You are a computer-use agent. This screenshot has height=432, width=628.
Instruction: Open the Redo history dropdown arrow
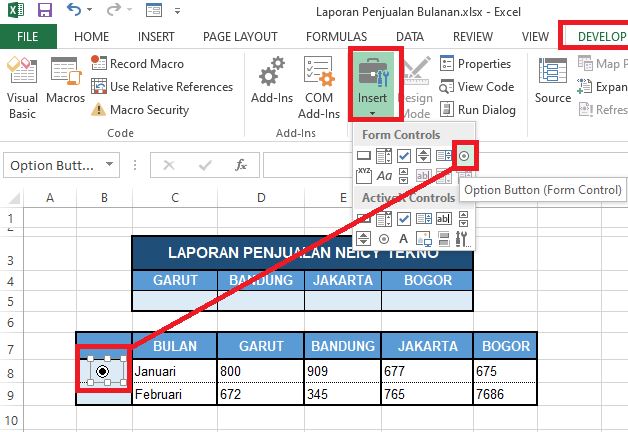pos(129,10)
